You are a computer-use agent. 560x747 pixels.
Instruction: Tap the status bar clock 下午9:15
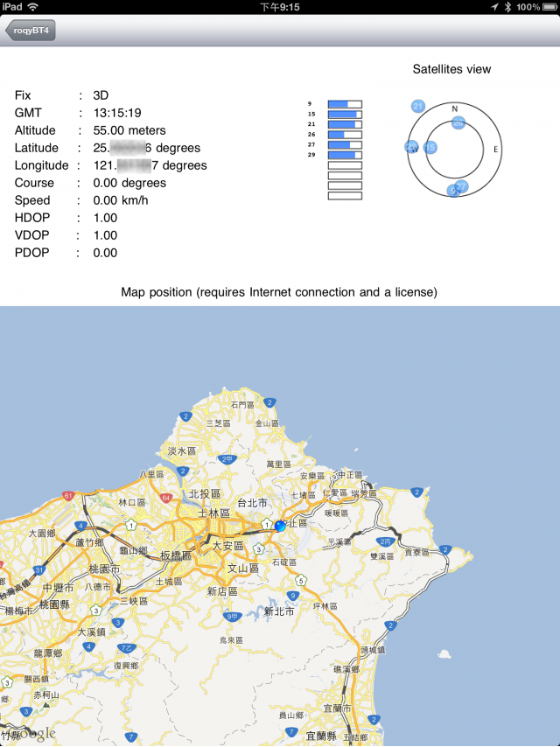pyautogui.click(x=280, y=7)
